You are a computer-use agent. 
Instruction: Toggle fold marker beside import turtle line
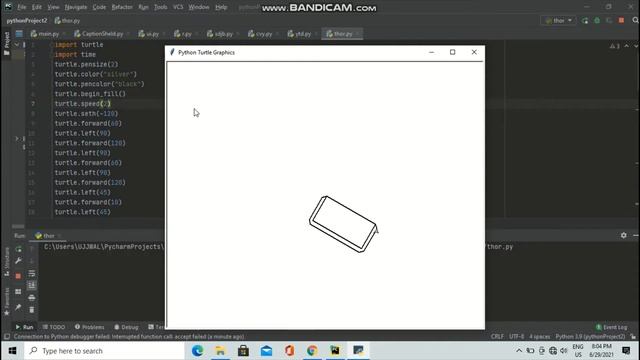coord(52,44)
